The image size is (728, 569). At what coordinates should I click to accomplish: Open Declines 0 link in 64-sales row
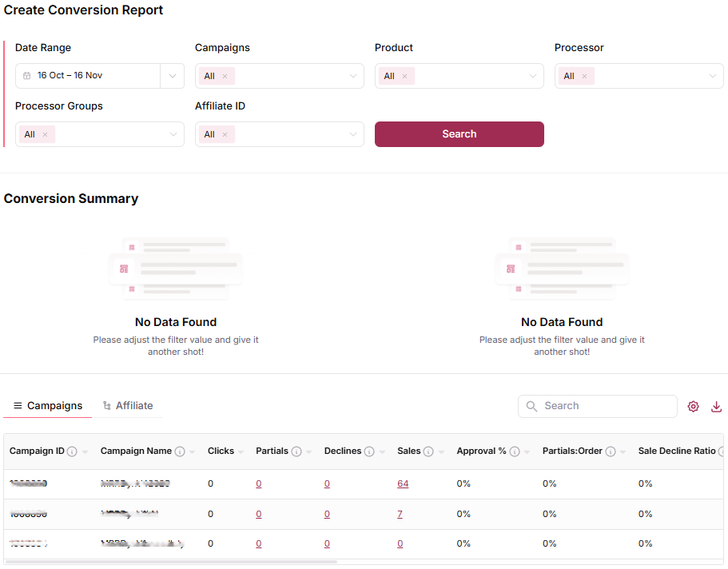(x=327, y=484)
